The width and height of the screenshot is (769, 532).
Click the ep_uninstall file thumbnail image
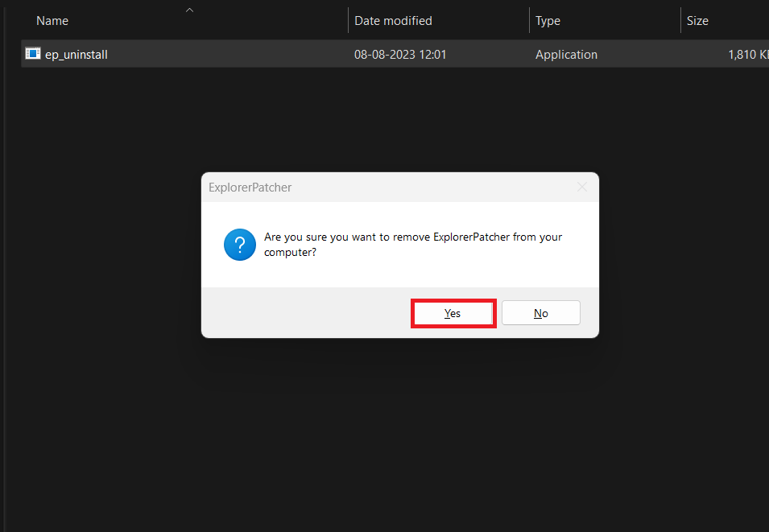click(32, 54)
